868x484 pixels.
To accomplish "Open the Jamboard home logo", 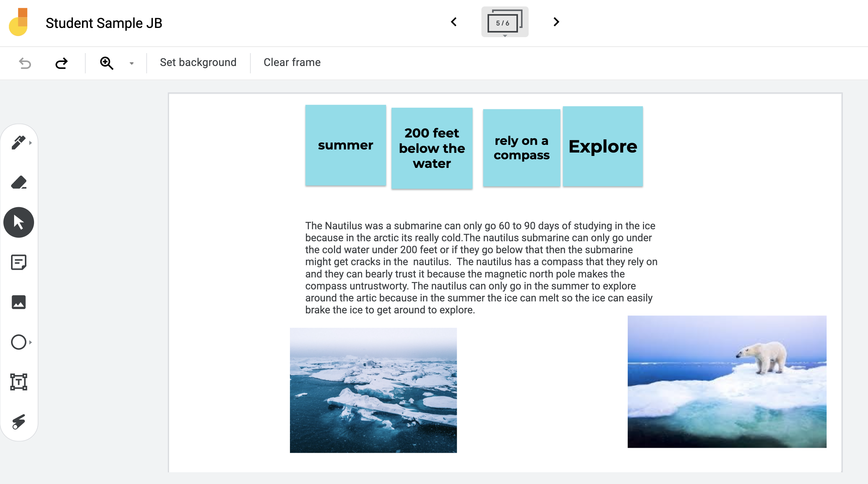I will pos(18,22).
